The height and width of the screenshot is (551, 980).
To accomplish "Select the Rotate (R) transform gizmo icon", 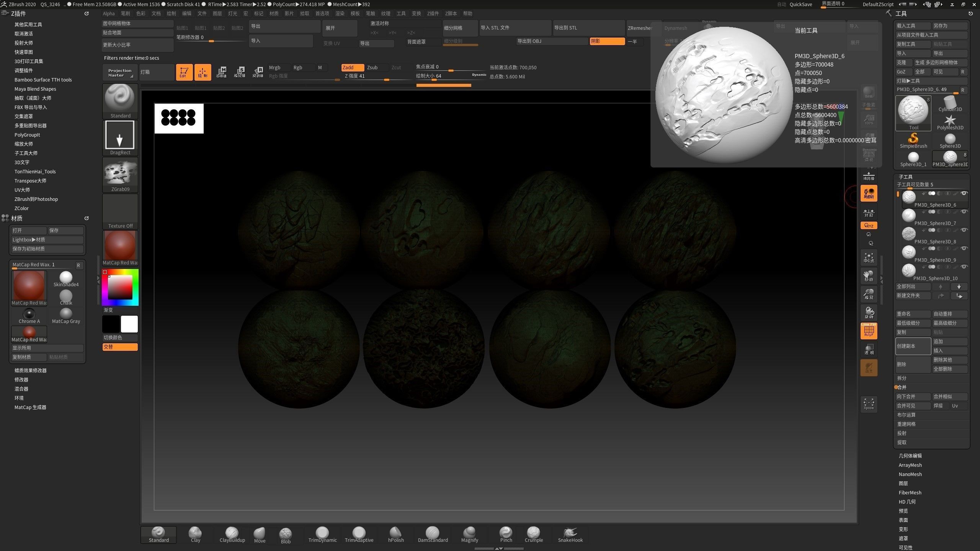I will 258,72.
